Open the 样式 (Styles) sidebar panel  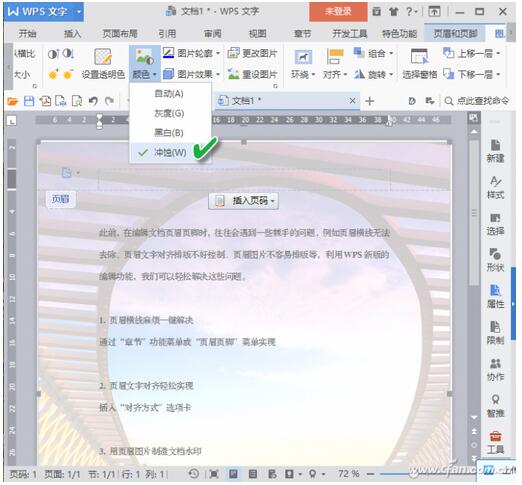click(x=495, y=187)
